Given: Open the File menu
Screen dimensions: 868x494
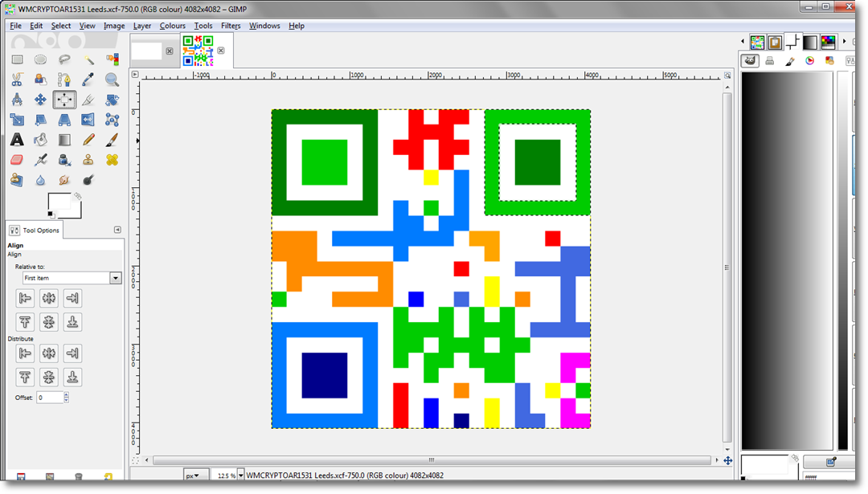Looking at the screenshot, I should point(15,26).
